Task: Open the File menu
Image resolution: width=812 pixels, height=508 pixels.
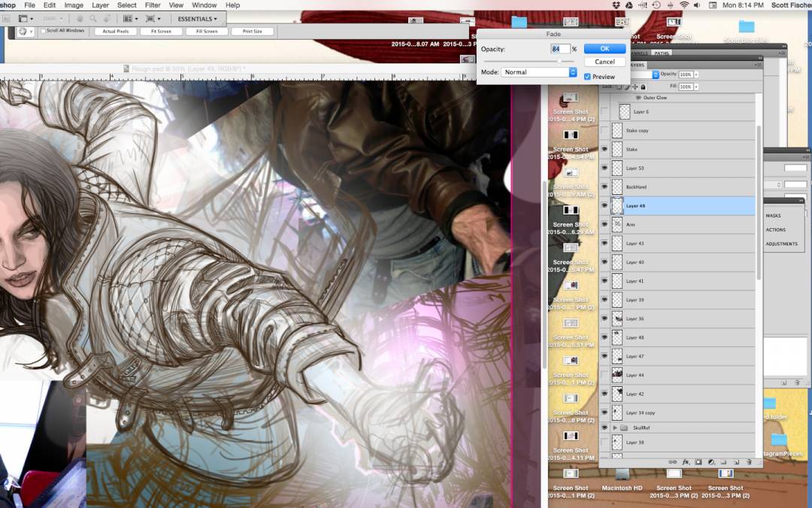Action: (x=29, y=5)
